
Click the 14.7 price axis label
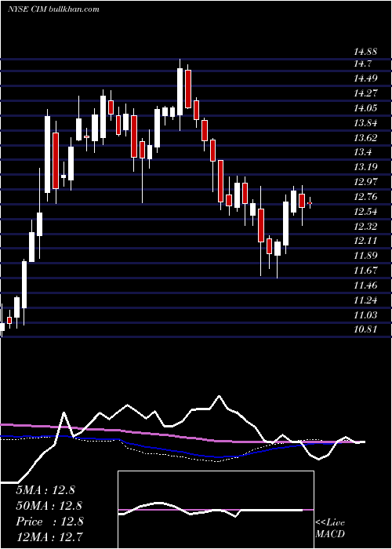[x=362, y=64]
